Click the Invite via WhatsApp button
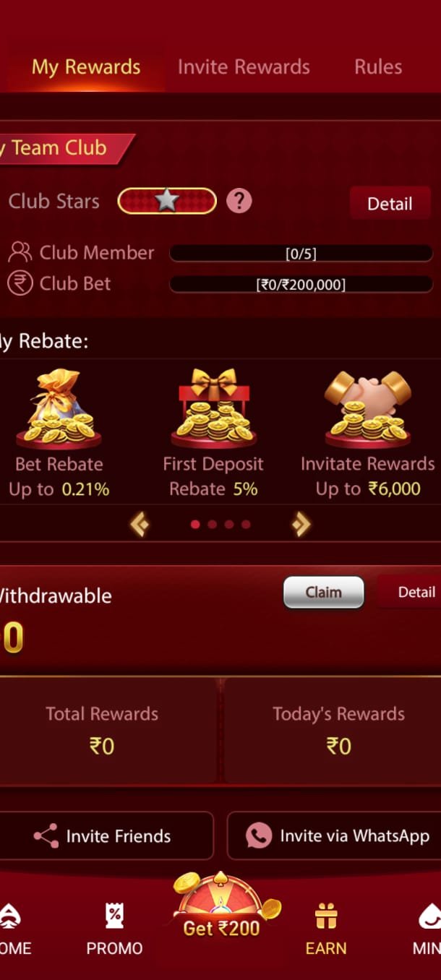 [335, 835]
